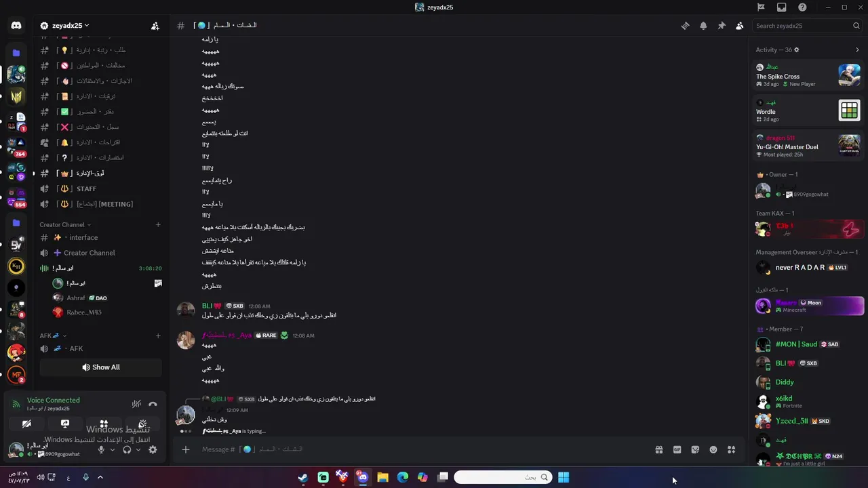Viewport: 868px width, 488px height.
Task: Open Activity settings gear icon
Action: coord(797,49)
